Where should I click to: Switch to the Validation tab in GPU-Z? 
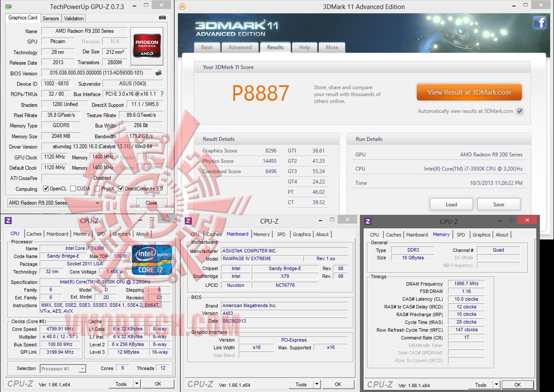[74, 18]
